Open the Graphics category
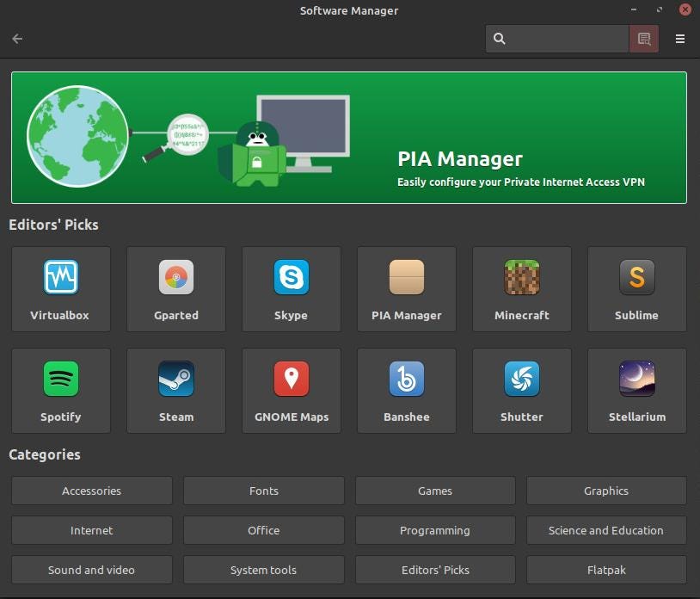Image resolution: width=700 pixels, height=599 pixels. [x=607, y=491]
